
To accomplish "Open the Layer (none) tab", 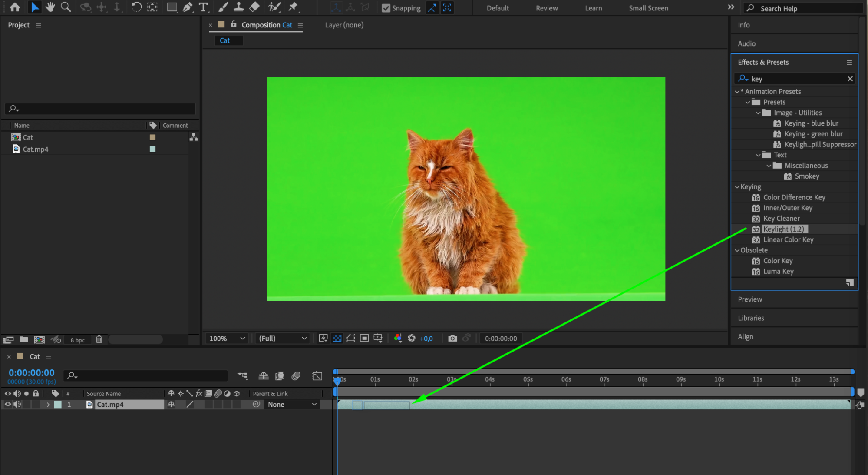I will click(344, 25).
